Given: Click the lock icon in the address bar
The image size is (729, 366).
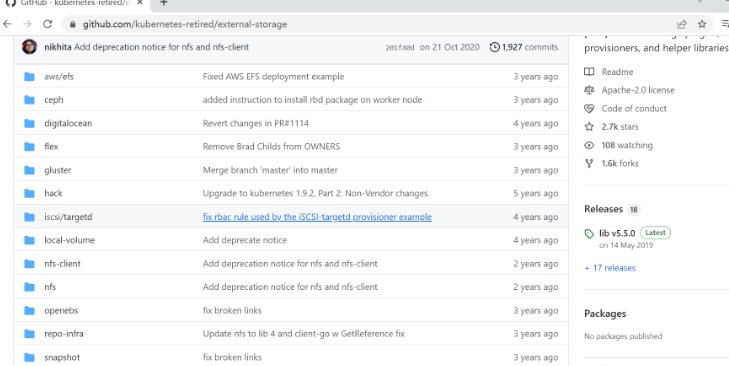Looking at the screenshot, I should (x=72, y=24).
